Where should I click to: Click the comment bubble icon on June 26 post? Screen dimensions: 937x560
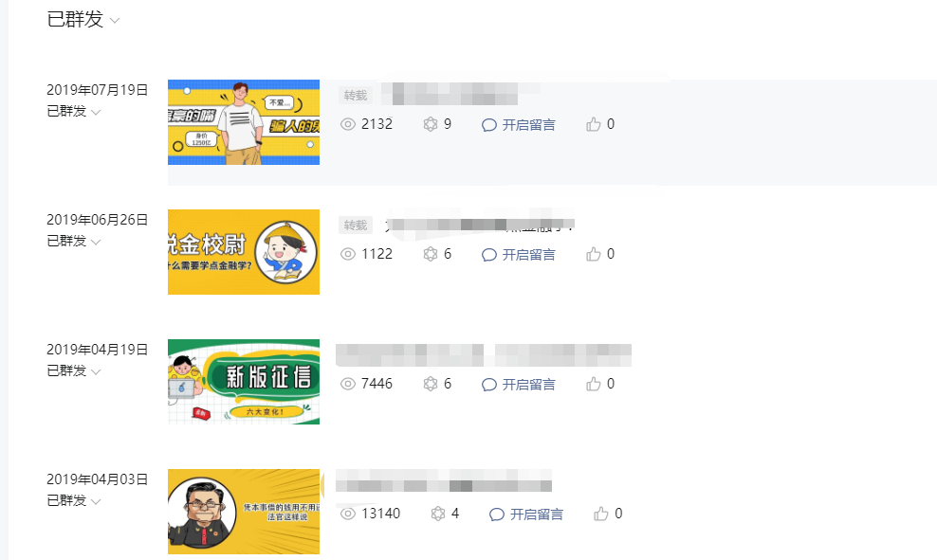pyautogui.click(x=488, y=255)
